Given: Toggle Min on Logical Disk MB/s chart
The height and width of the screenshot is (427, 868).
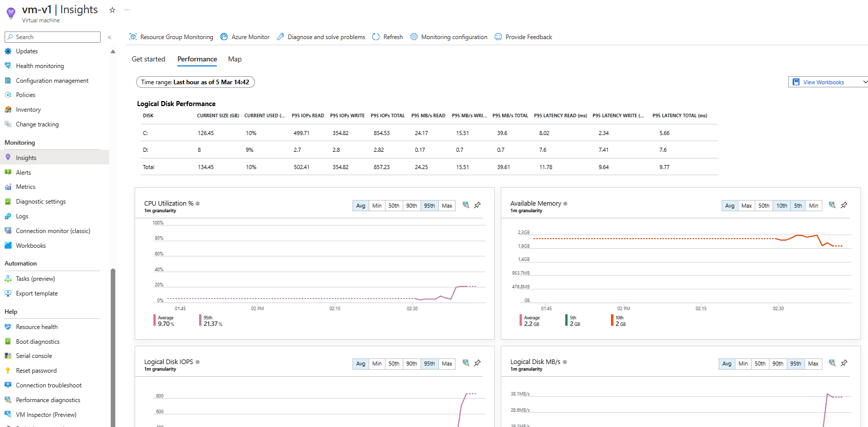Looking at the screenshot, I should coord(743,364).
